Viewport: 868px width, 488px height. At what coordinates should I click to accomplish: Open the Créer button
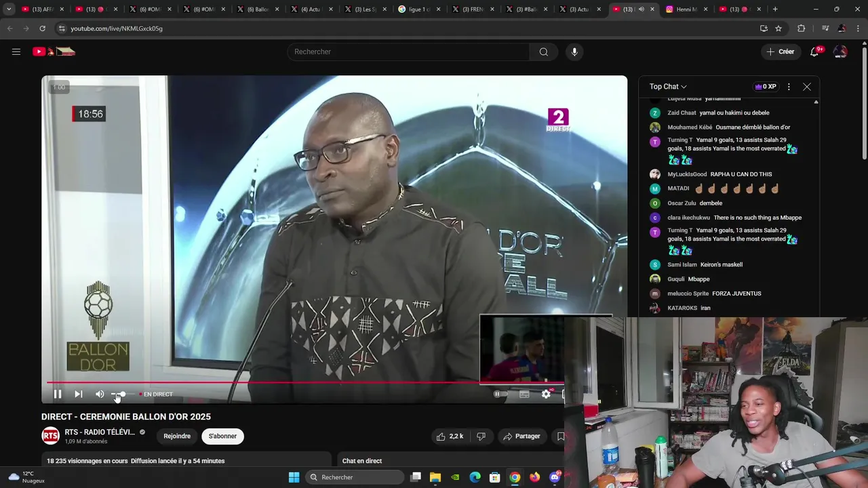(780, 52)
